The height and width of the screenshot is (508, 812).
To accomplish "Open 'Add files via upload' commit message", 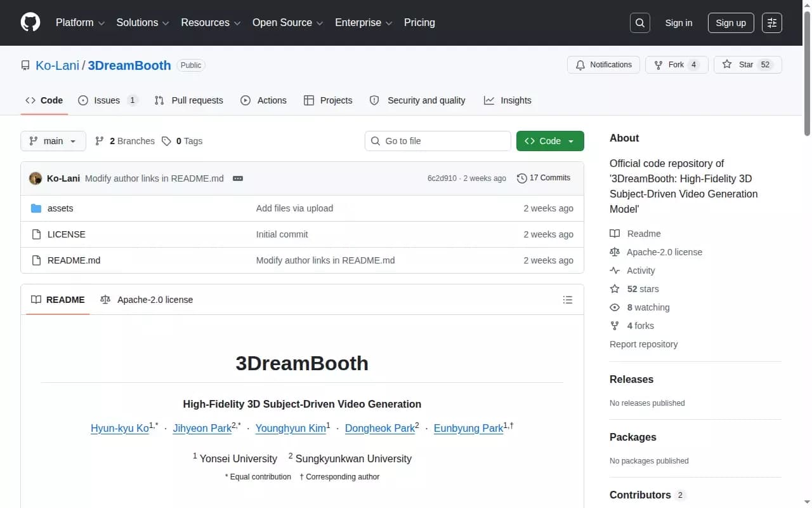I will pos(294,208).
